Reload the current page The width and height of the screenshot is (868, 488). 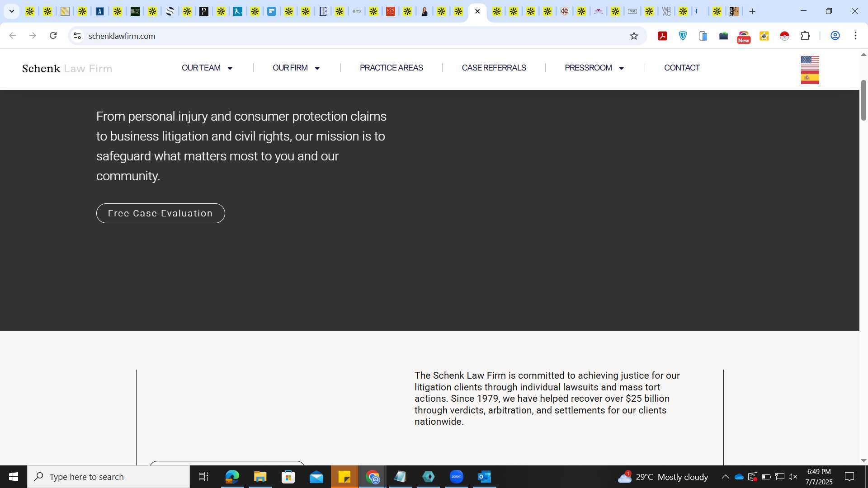pyautogui.click(x=53, y=36)
